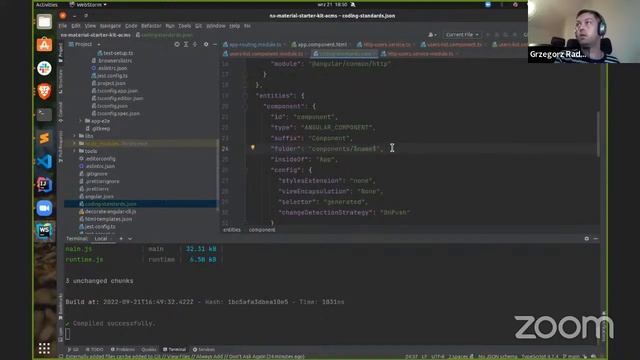Open the Code menu
640x360 pixels.
tap(131, 26)
